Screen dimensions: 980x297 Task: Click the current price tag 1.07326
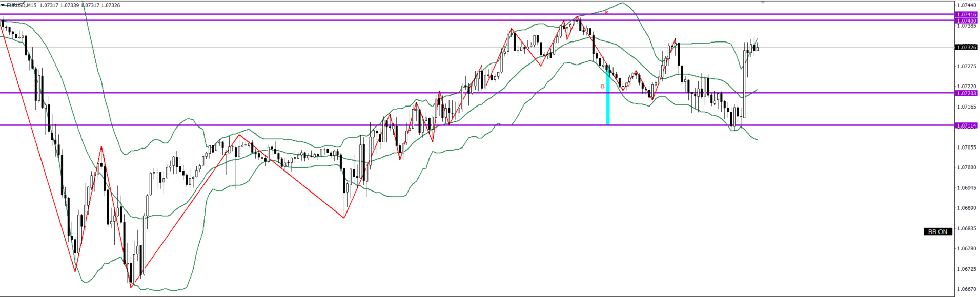click(x=966, y=47)
